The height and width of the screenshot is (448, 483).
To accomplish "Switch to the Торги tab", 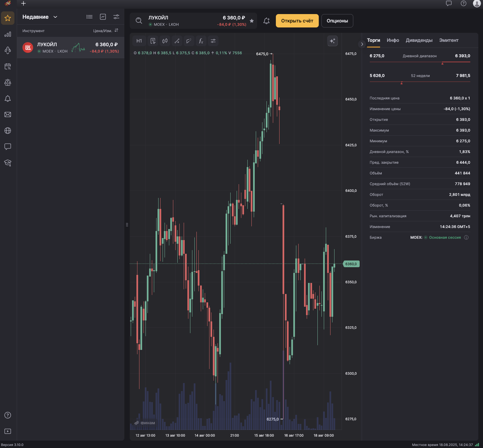I will 373,40.
